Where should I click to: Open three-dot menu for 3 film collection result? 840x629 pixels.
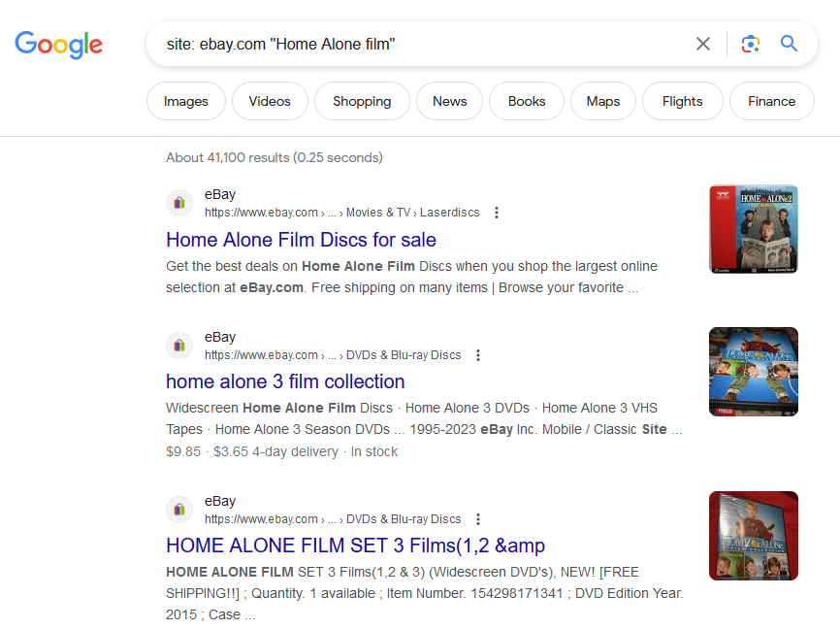[x=478, y=355]
